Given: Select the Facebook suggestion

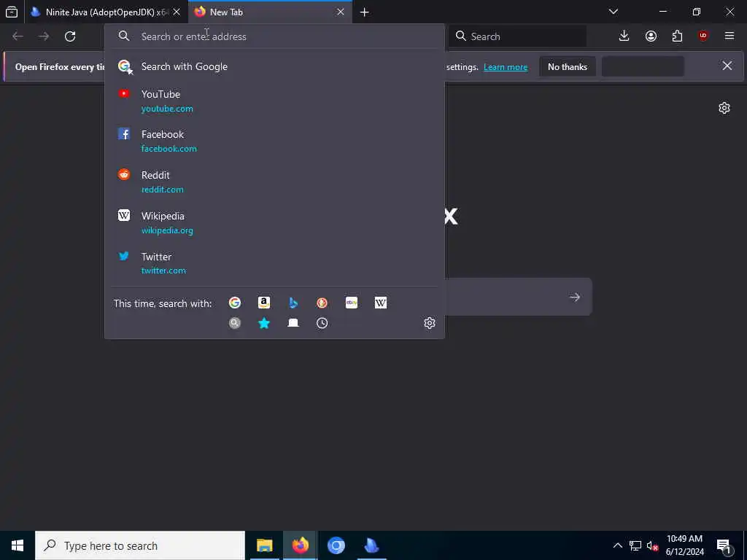Looking at the screenshot, I should pyautogui.click(x=275, y=141).
